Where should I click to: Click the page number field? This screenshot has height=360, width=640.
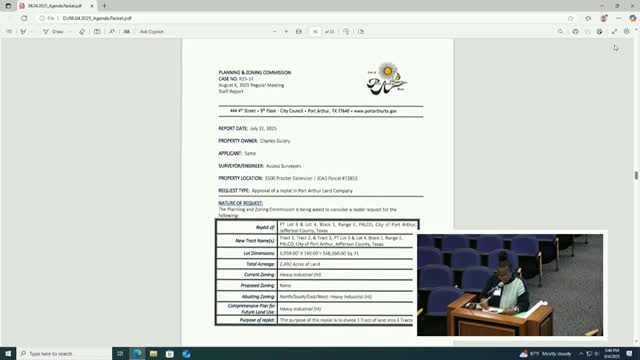[315, 31]
